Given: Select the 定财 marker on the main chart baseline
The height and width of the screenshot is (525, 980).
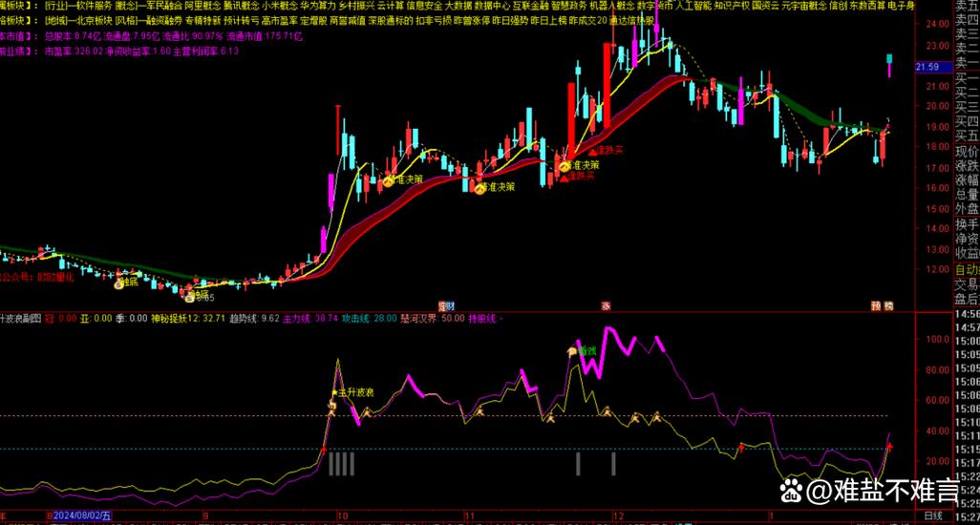Looking at the screenshot, I should [x=446, y=305].
